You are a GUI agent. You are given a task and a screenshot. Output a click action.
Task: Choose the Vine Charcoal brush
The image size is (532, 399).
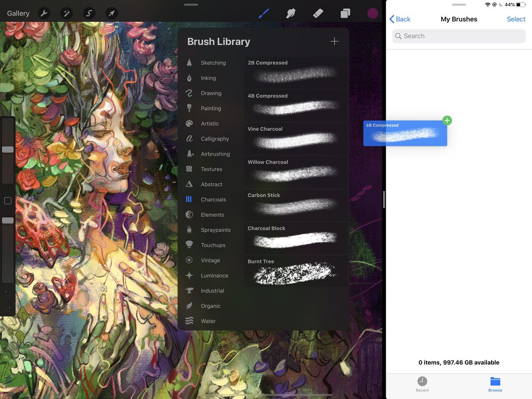click(295, 139)
